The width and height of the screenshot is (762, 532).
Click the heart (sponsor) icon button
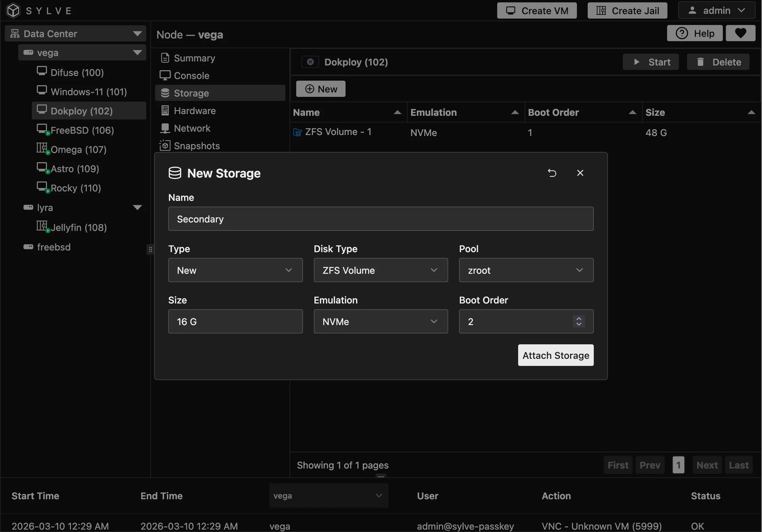tap(740, 33)
